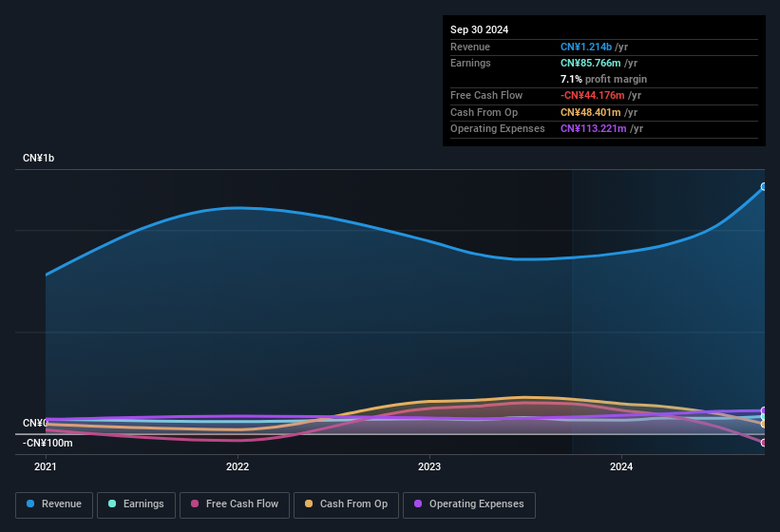Screen dimensions: 780x532
Task: Click the 2023 x-axis label
Action: coord(429,466)
